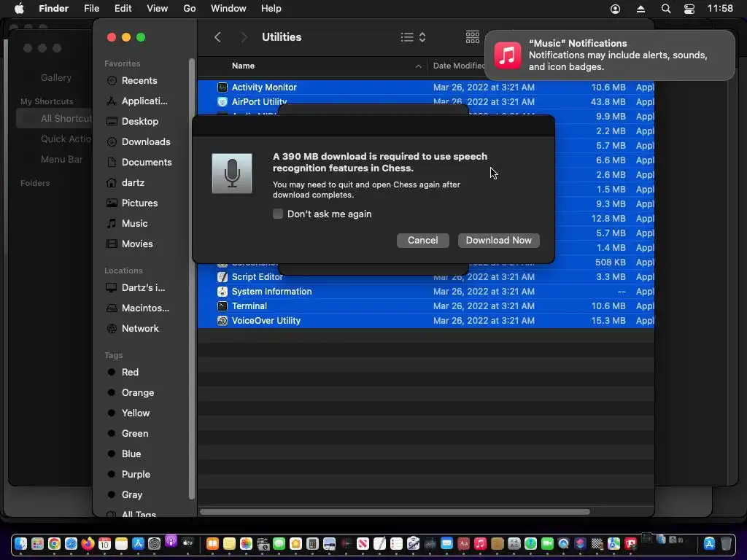
Task: Check the Don't ask me again box
Action: point(278,214)
